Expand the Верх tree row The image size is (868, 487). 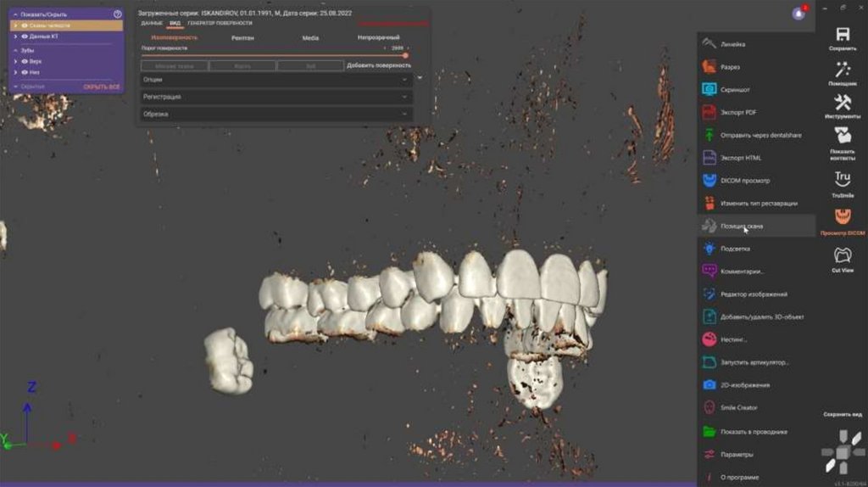[x=15, y=61]
